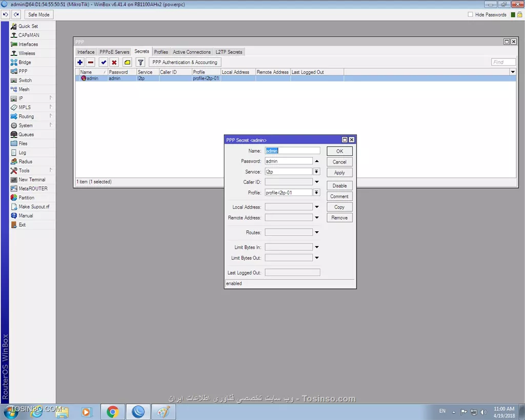Open New Terminal

pos(32,179)
